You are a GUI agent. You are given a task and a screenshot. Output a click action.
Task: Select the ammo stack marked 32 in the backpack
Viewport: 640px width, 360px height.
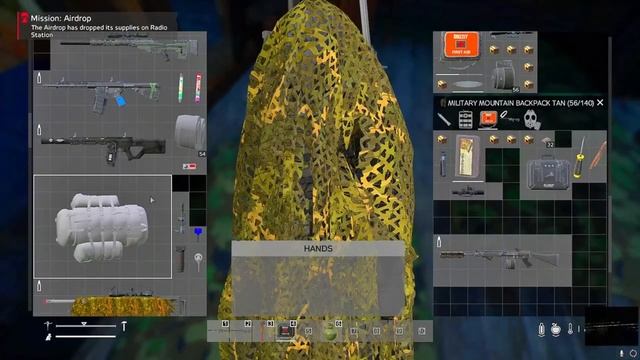[547, 141]
